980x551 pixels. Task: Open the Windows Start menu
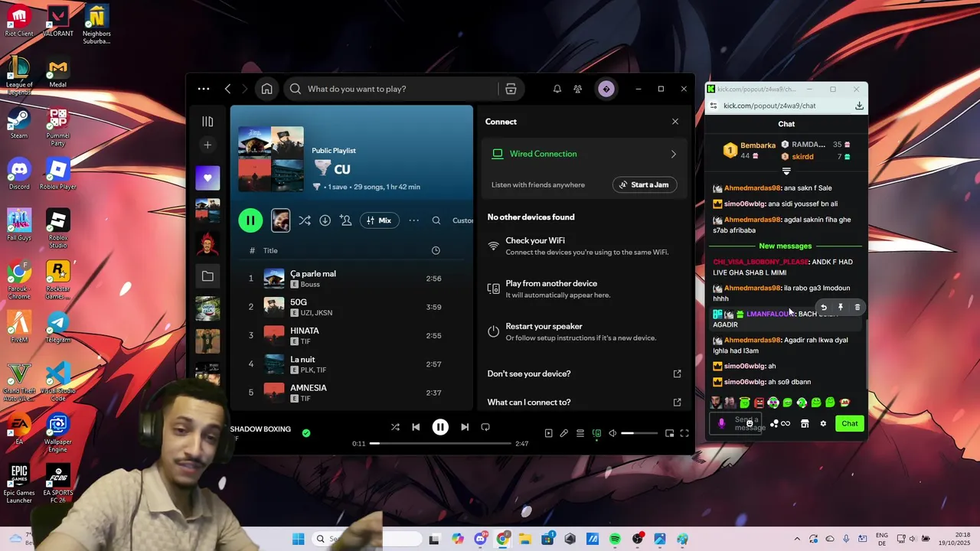298,540
